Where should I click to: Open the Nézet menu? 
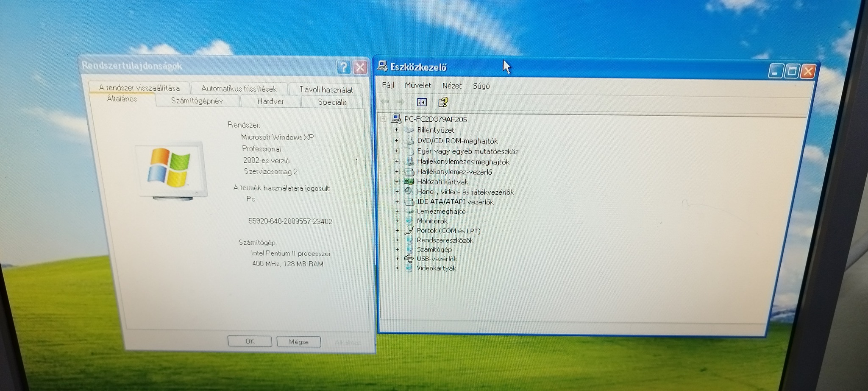(452, 86)
